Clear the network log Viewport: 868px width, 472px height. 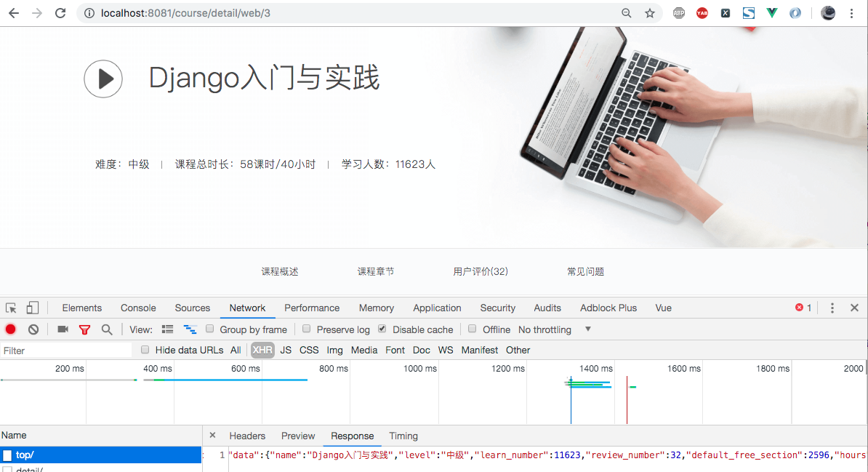point(33,329)
